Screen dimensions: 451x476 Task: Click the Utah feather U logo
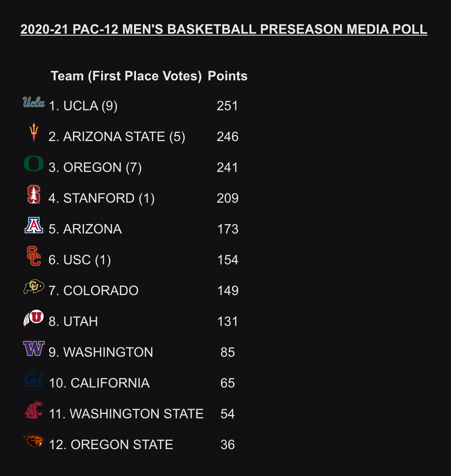[34, 318]
